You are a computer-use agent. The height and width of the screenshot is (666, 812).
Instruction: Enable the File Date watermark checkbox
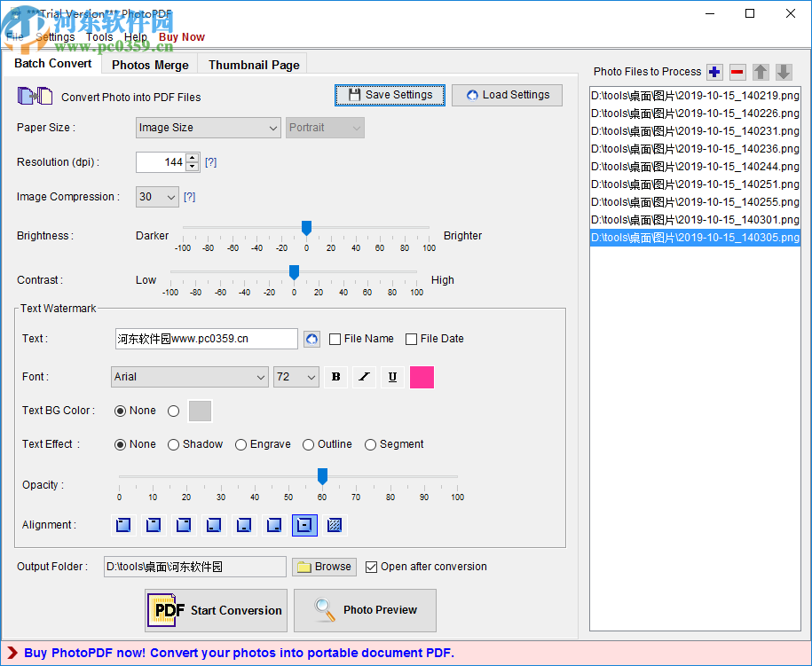tap(411, 339)
